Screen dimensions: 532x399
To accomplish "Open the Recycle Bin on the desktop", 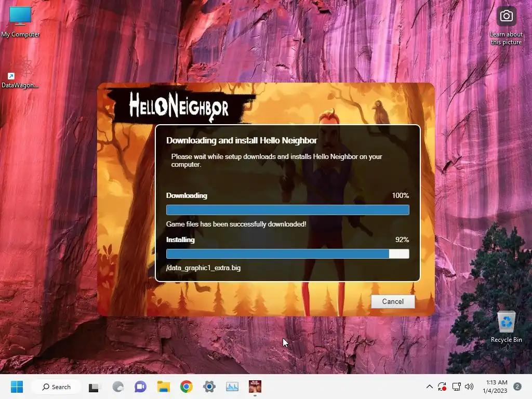I will [x=506, y=326].
